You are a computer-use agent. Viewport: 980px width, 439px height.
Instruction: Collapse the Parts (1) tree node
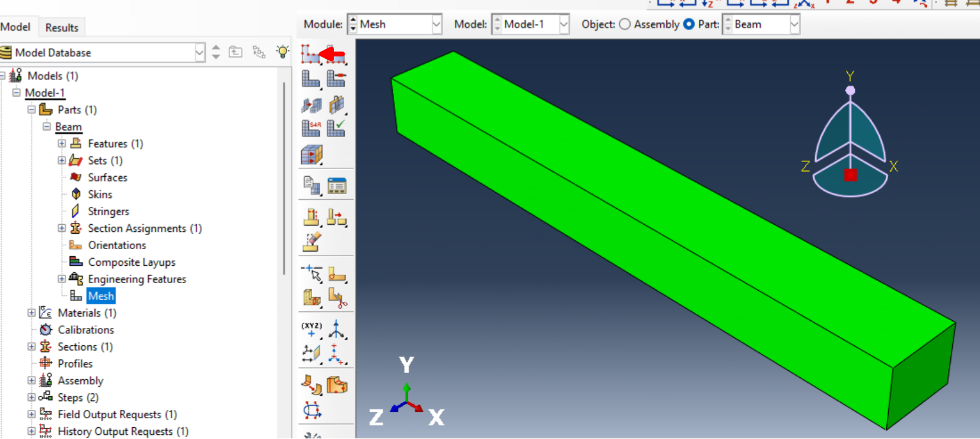[31, 110]
